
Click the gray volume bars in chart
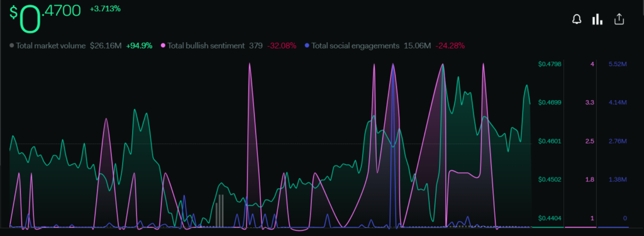(x=219, y=210)
